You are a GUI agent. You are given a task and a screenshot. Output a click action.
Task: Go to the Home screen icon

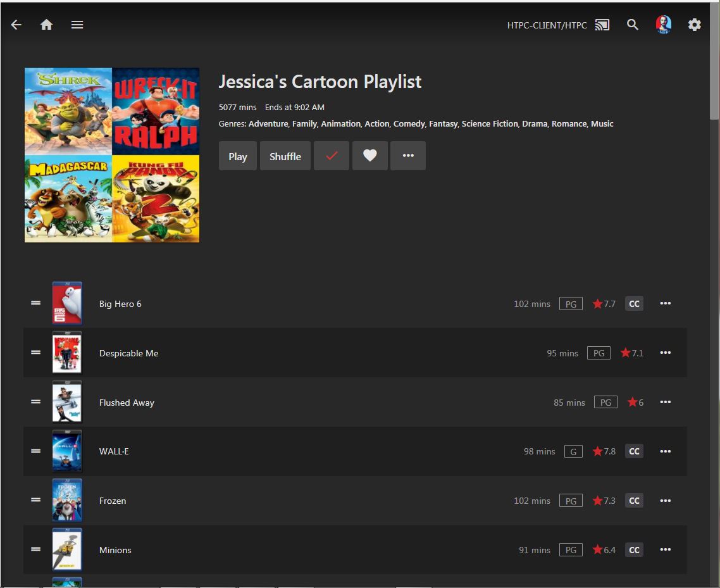point(46,25)
